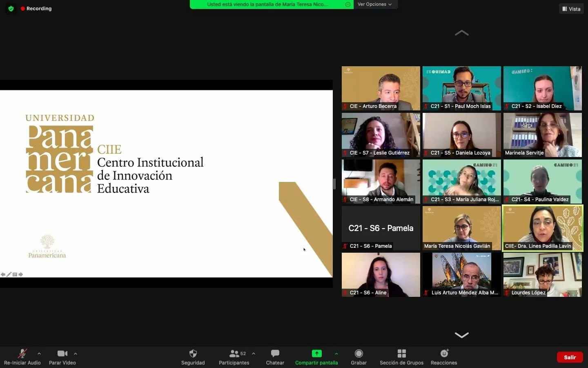Open the Seguridad shield icon

click(x=193, y=353)
